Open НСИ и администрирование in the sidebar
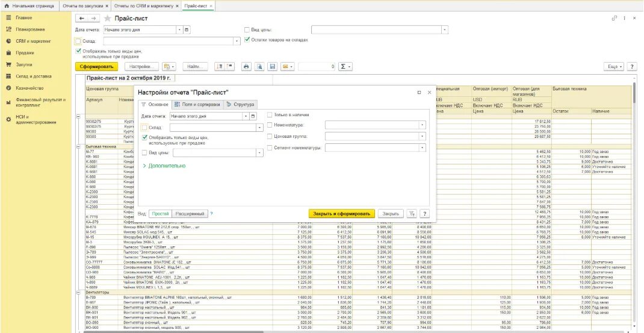 36,120
